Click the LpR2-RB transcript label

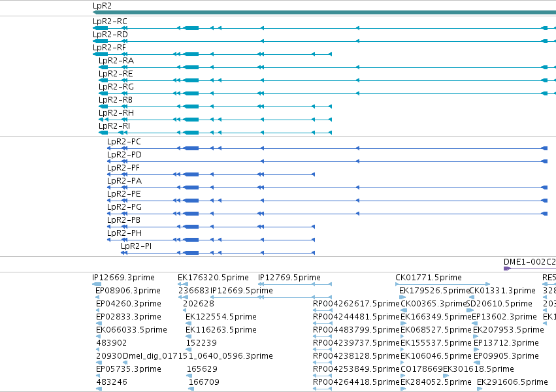pyautogui.click(x=116, y=100)
